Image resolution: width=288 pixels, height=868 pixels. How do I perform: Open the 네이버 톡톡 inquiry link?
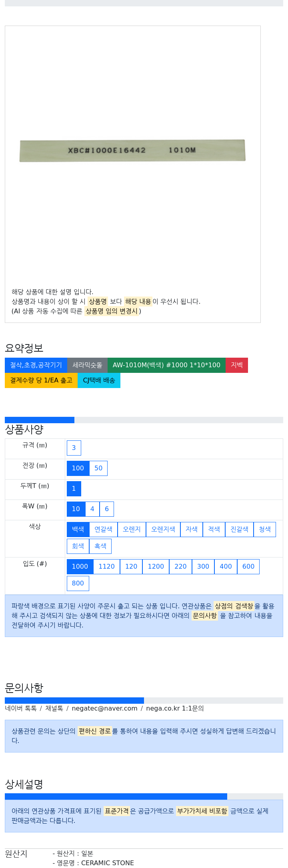[21, 709]
